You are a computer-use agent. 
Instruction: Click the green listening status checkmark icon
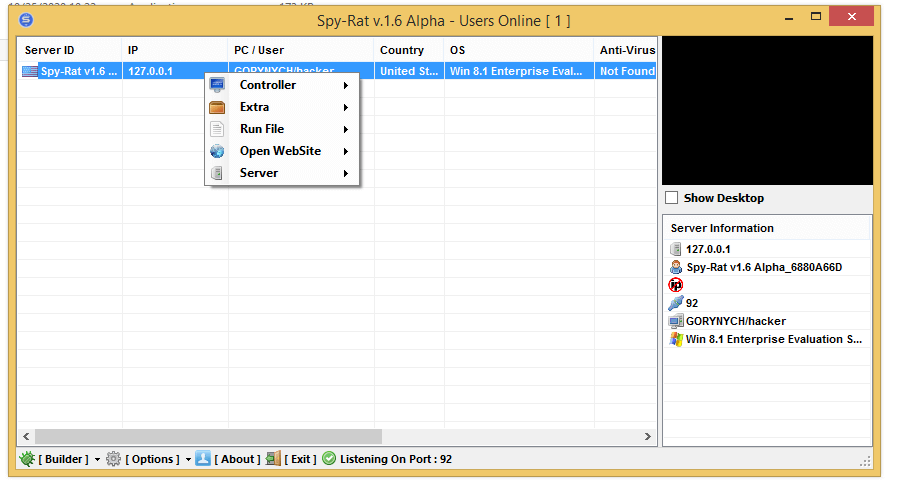click(x=329, y=459)
